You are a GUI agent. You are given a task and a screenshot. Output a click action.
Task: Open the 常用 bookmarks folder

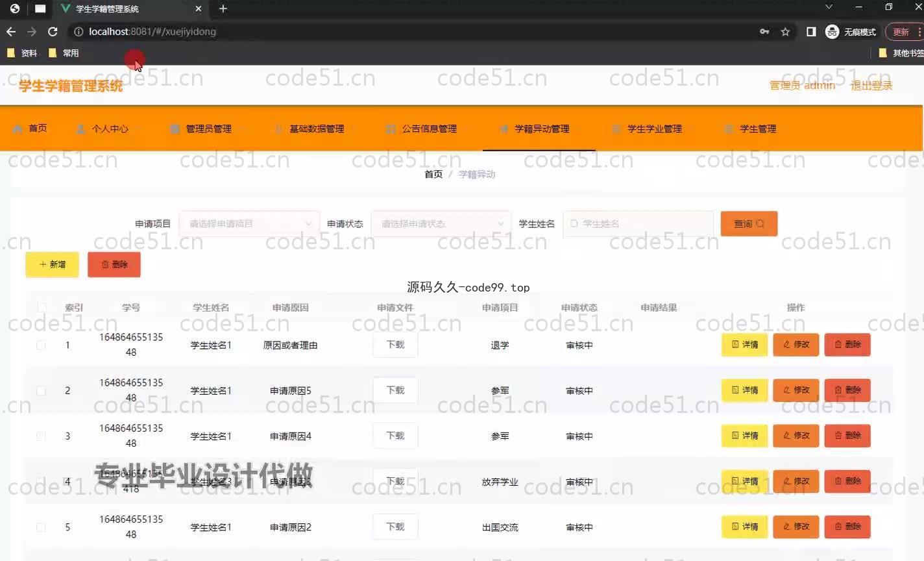tap(64, 53)
